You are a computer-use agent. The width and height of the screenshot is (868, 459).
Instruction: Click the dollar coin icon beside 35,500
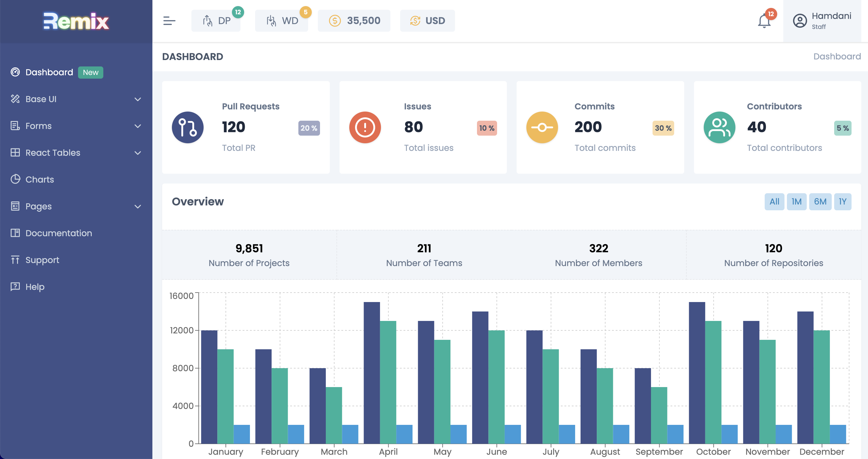coord(335,21)
